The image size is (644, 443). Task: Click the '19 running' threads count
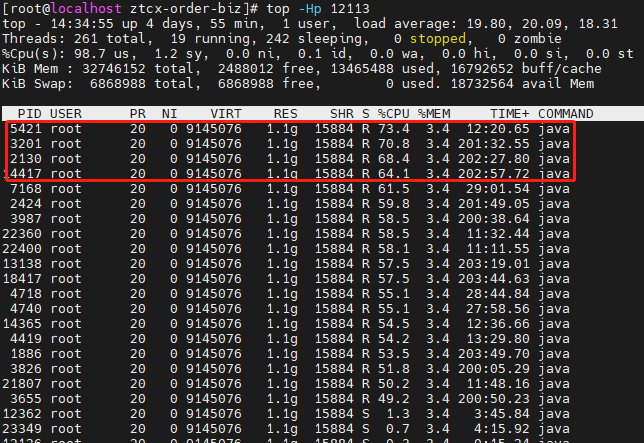coord(210,39)
